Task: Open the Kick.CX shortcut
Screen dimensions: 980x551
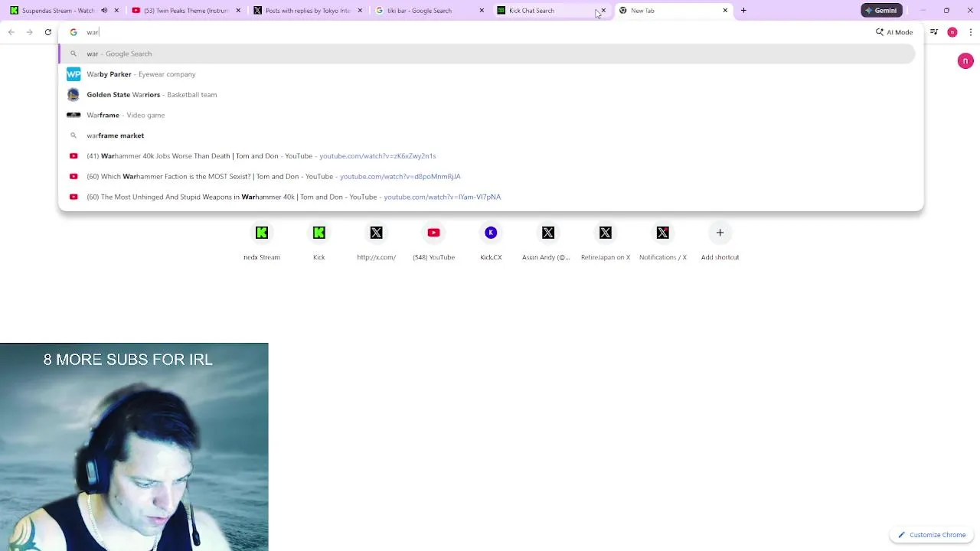Action: (x=491, y=242)
